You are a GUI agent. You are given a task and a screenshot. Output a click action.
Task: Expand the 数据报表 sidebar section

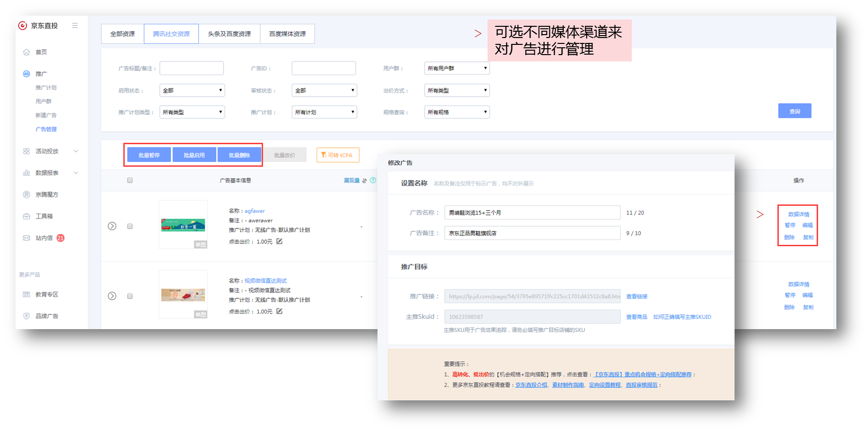click(x=76, y=173)
